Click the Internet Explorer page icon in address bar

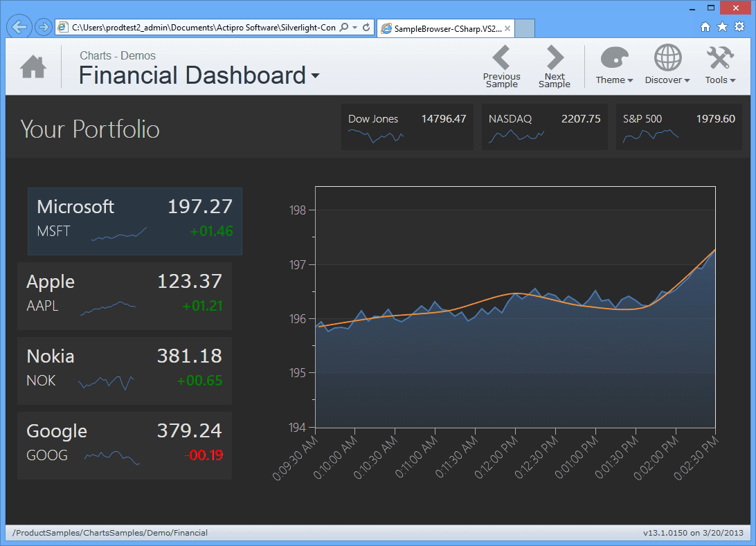(63, 28)
